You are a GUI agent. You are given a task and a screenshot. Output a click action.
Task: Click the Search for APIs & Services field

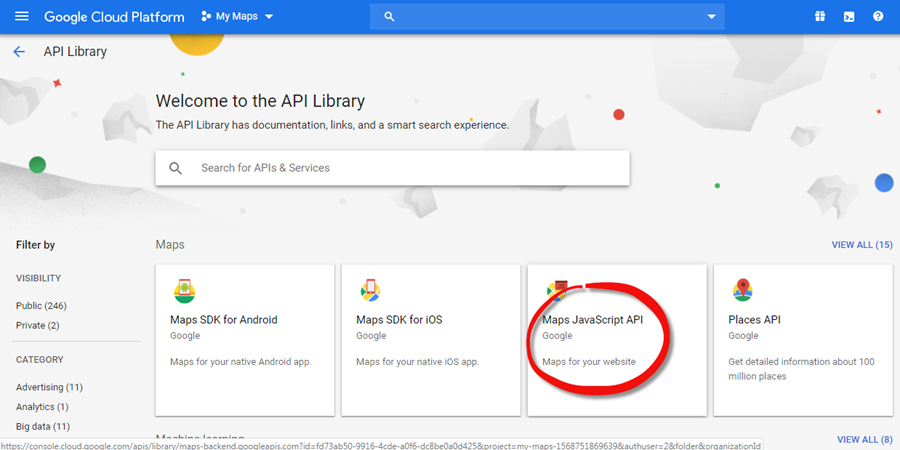(x=393, y=168)
